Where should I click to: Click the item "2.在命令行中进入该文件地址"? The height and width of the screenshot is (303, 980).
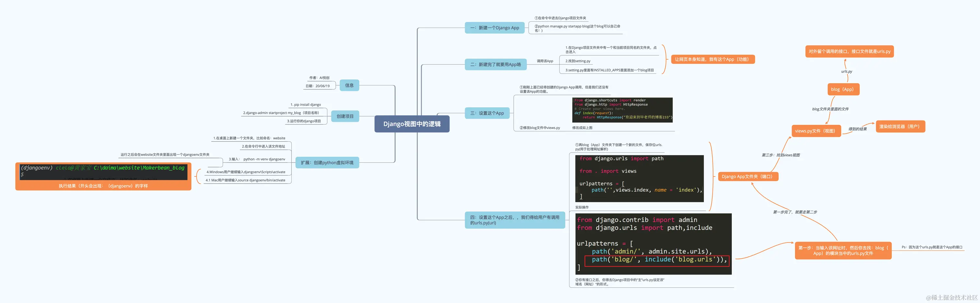tap(264, 146)
